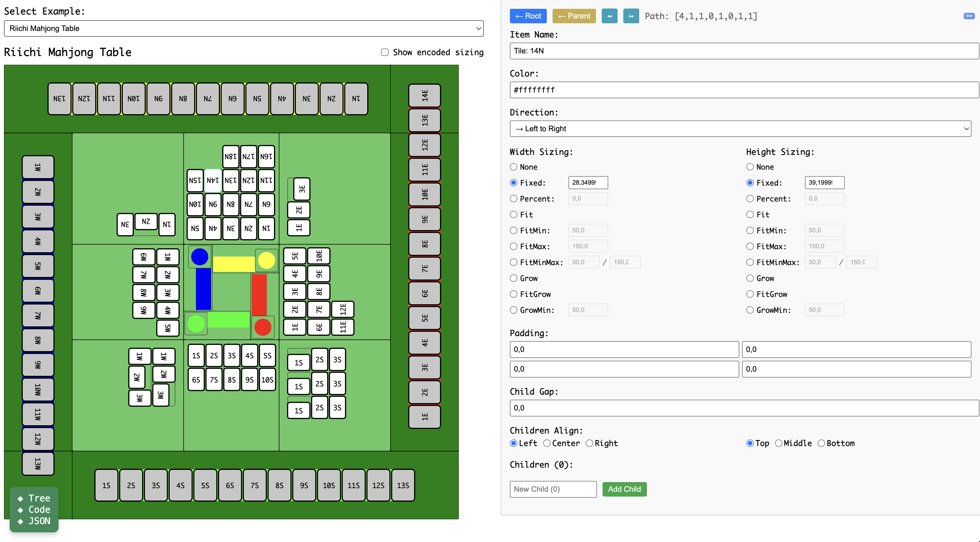
Task: Edit the #ffffffff color value
Action: tap(743, 90)
